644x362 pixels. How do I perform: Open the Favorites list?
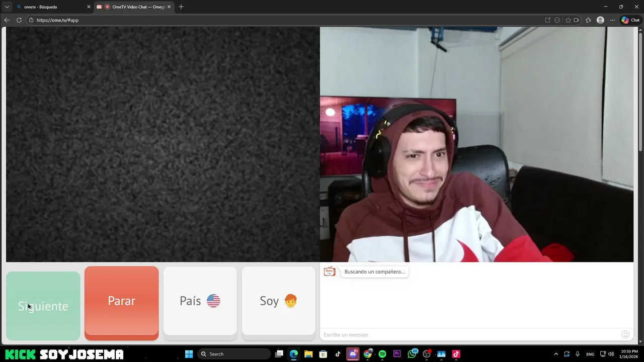(x=588, y=20)
